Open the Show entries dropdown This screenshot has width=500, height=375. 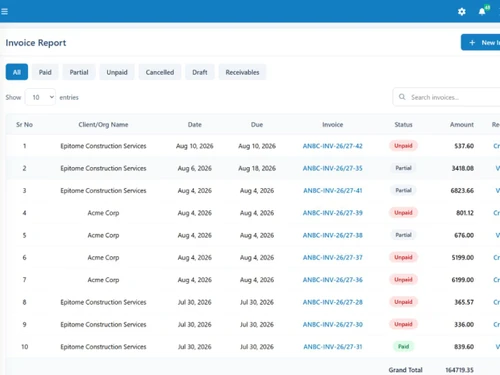(x=40, y=97)
